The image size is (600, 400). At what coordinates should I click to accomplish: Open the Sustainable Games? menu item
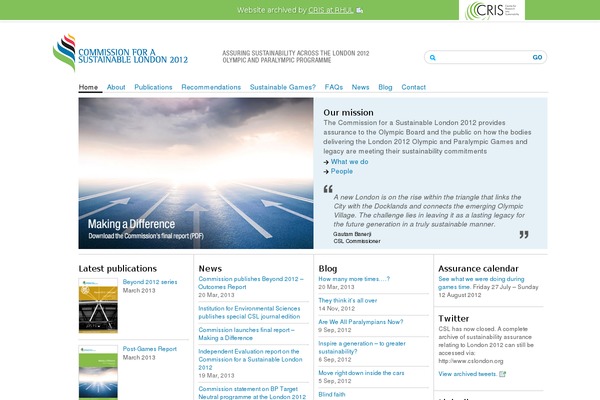[282, 87]
